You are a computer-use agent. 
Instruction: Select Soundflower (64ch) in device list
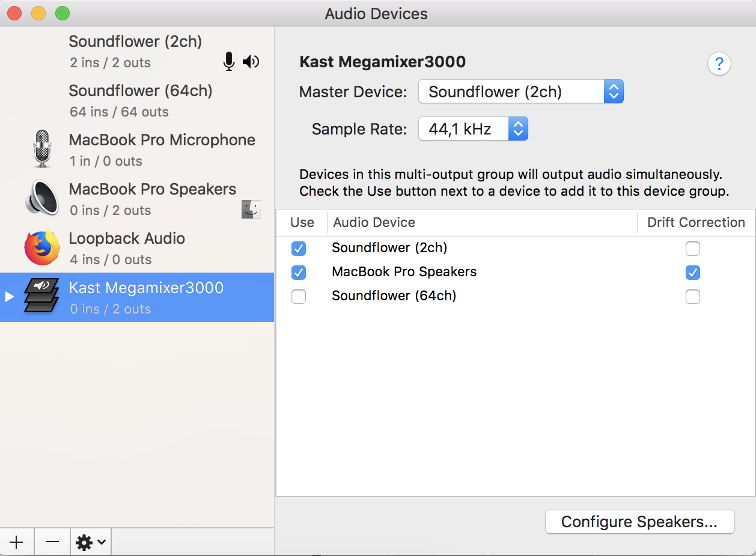click(140, 100)
